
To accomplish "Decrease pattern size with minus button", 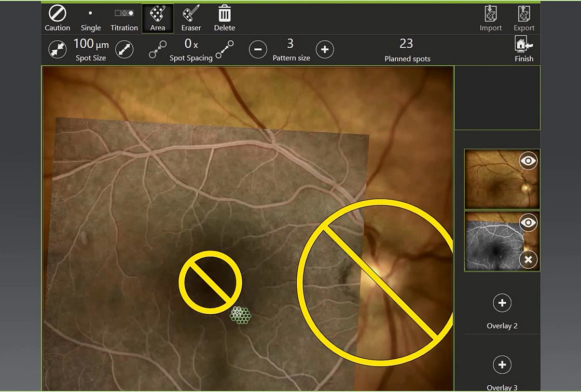I will [258, 49].
